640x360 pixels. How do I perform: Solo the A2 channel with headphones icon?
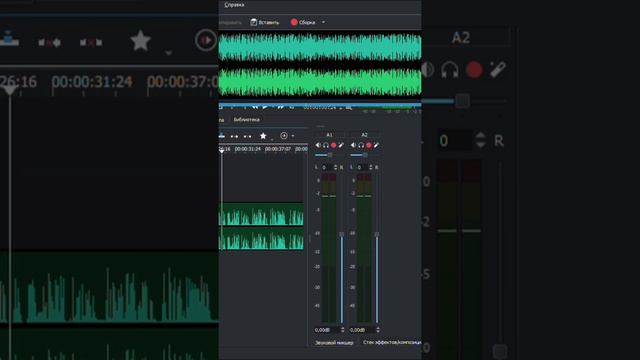(361, 145)
